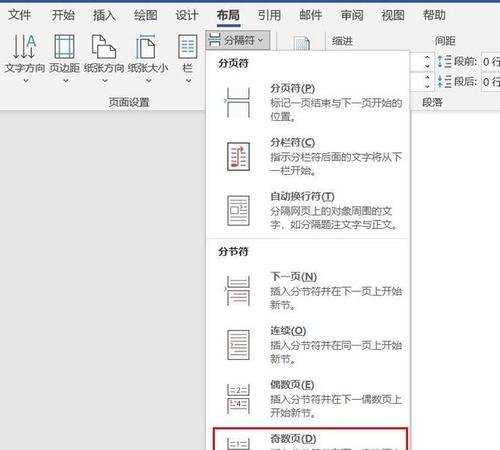Click the 分页符(P) page break icon
This screenshot has width=500, height=450.
click(238, 102)
